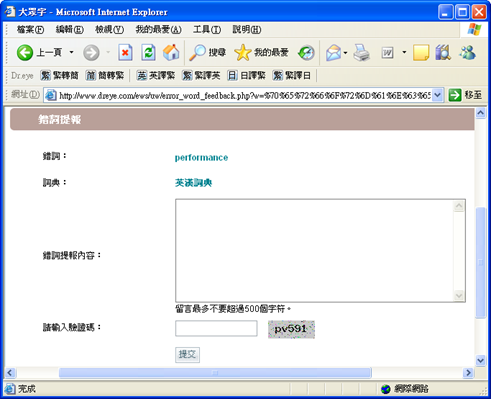491x399 pixels.
Task: Go back with the green Back arrow
Action: click(25, 53)
